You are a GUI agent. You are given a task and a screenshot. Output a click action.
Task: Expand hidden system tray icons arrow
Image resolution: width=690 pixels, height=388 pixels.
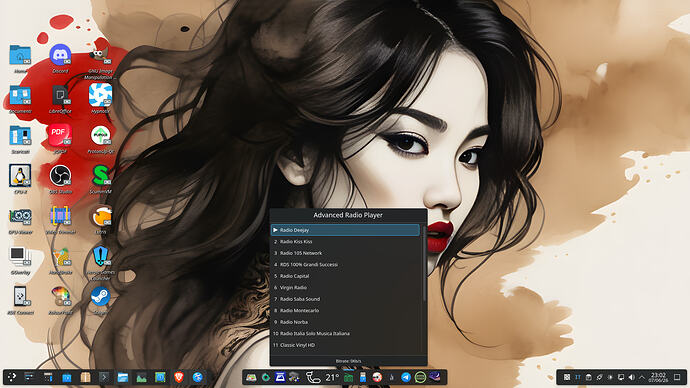642,377
